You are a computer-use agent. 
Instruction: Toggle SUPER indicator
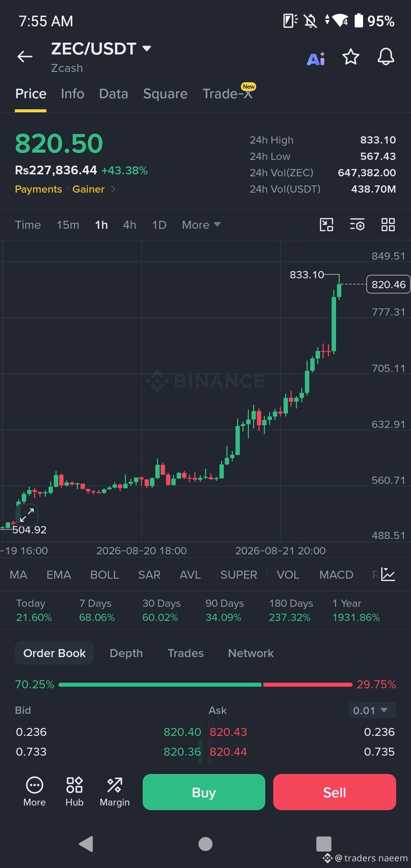tap(239, 575)
